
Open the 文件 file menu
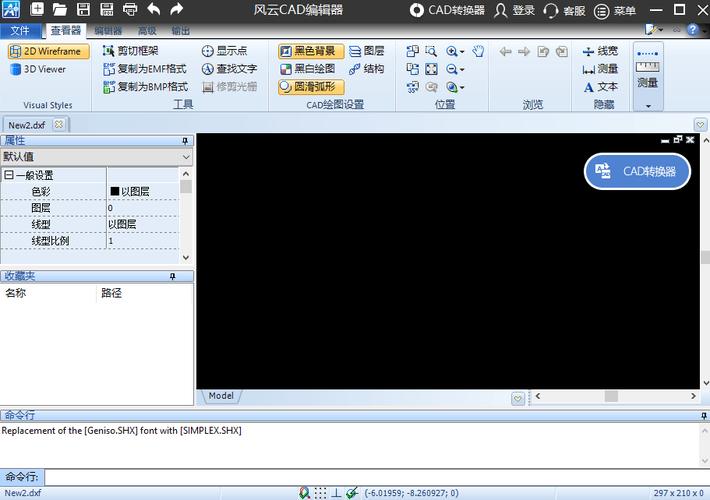tap(20, 31)
